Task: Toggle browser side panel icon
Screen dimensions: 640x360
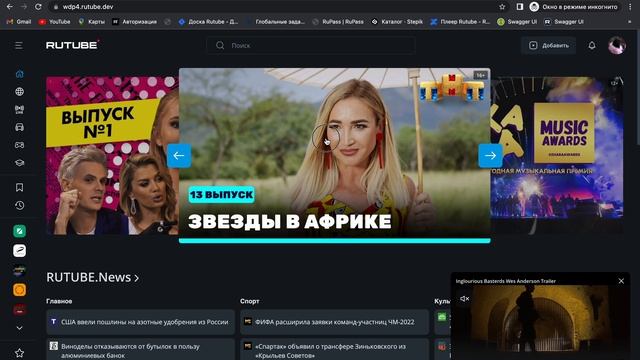Action: pos(520,7)
